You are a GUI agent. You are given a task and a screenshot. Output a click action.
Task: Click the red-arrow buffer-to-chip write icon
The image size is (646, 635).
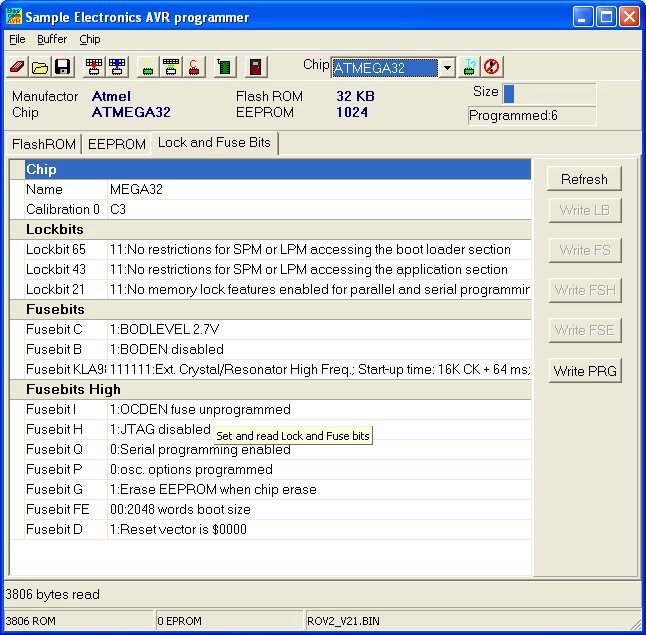94,67
